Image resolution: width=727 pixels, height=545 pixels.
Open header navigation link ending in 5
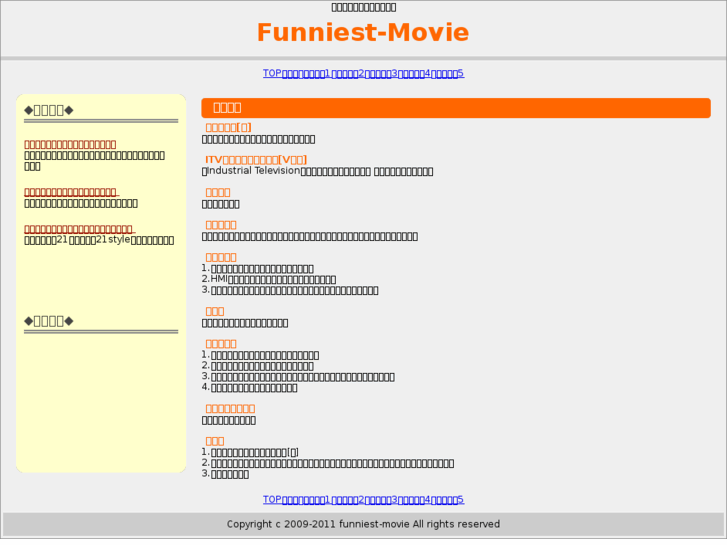tap(447, 73)
